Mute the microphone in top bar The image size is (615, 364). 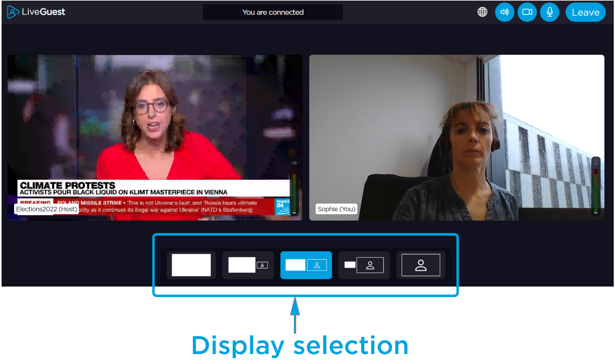pos(549,12)
